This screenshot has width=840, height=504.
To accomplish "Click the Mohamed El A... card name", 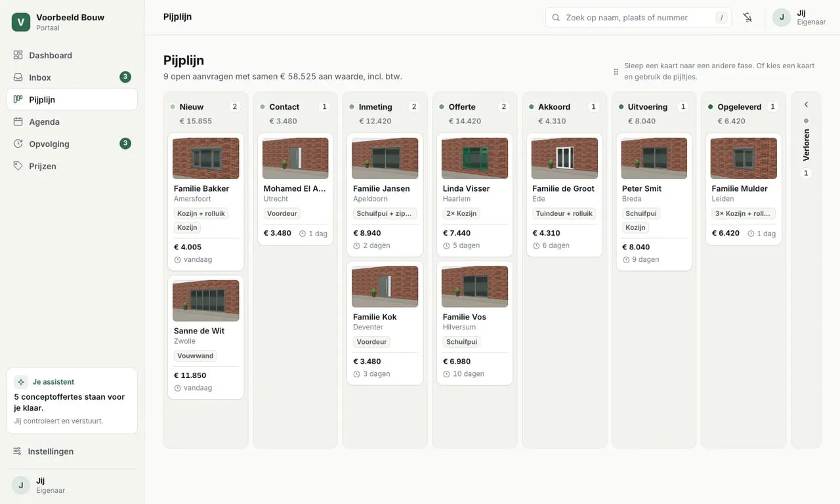I will [295, 188].
